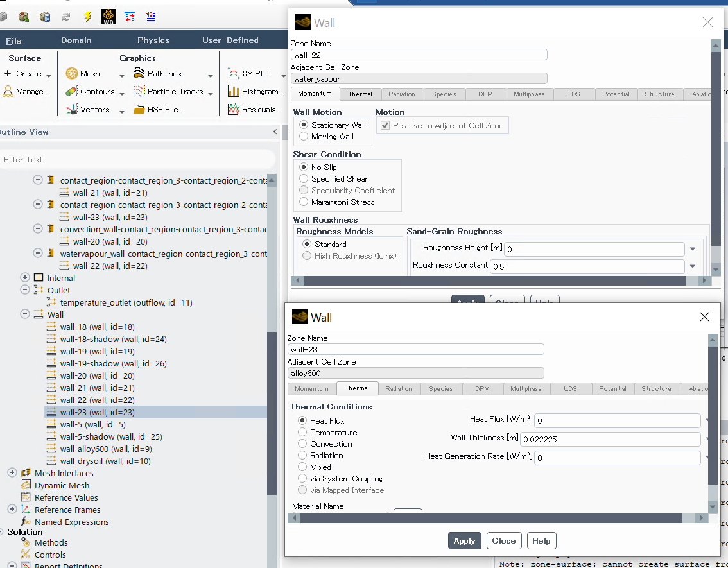Select Mesh Interfaces node icon
Viewport: 728px width, 568px height.
(x=26, y=473)
